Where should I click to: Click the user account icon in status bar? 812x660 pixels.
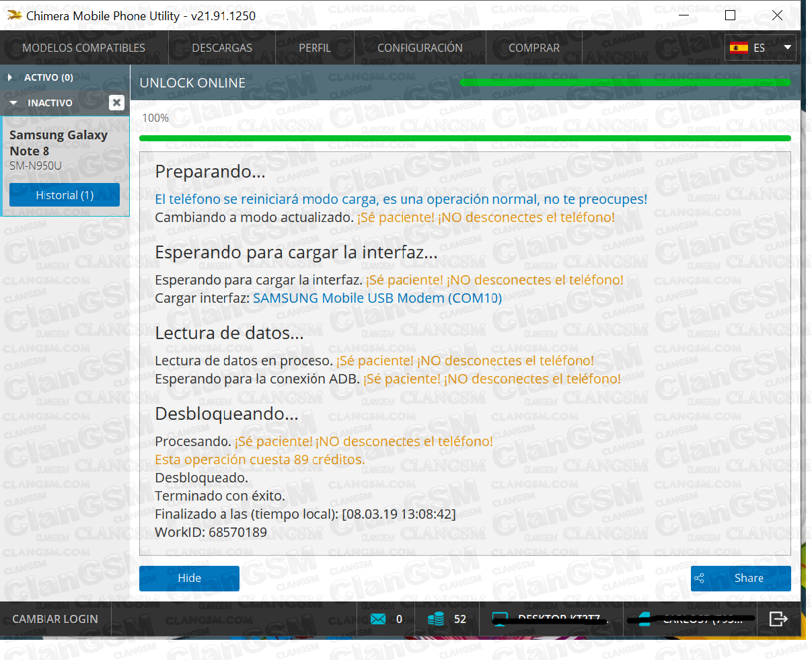coord(644,619)
